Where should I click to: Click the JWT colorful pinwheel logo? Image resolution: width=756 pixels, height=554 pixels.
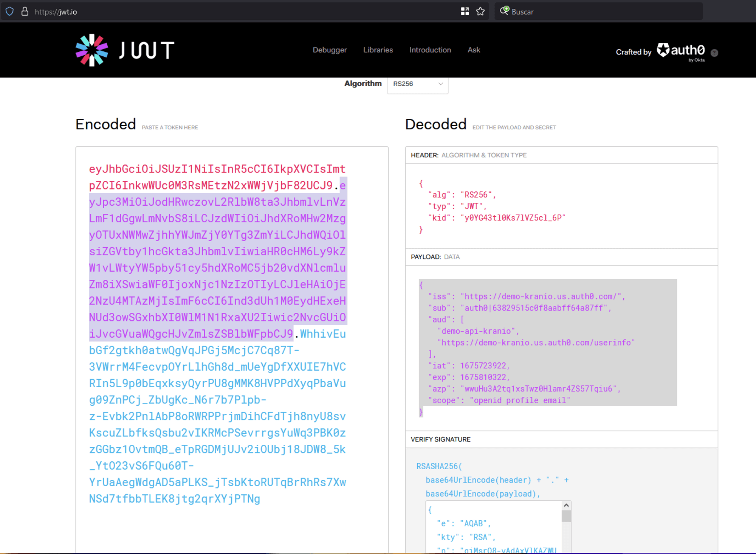tap(91, 50)
